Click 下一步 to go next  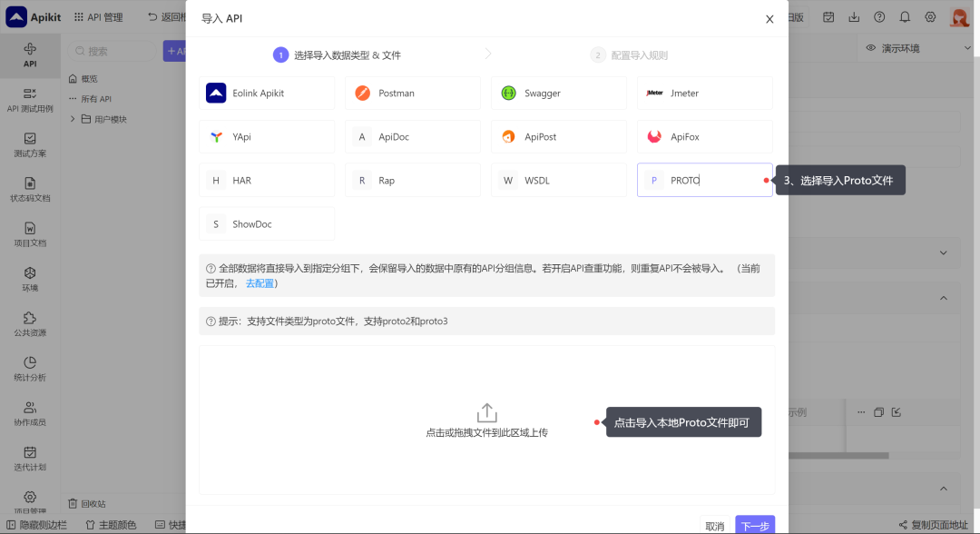pos(755,525)
